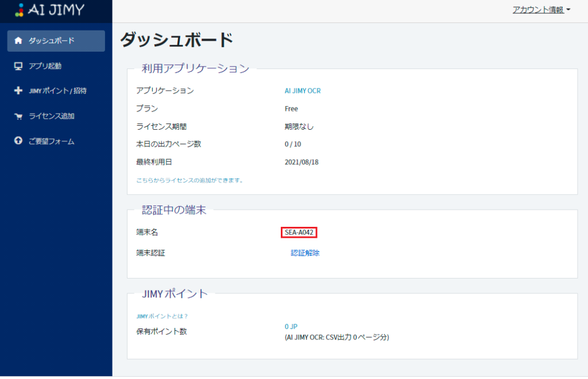Click the last used date 2021/08/18
This screenshot has width=588, height=379.
point(301,163)
